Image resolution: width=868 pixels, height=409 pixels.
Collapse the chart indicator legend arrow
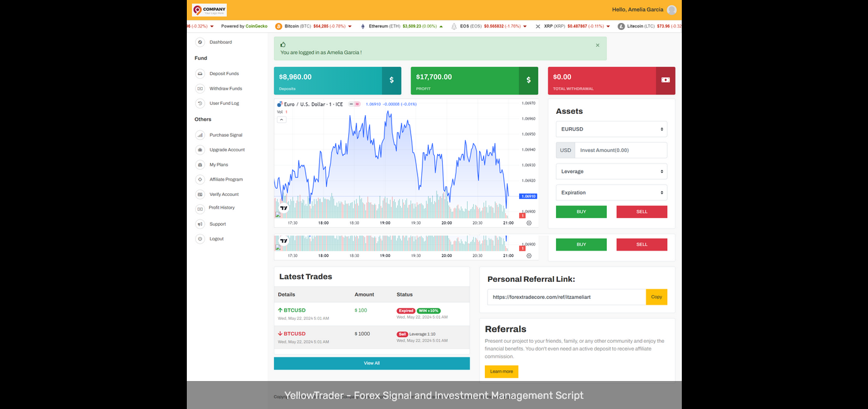click(281, 120)
